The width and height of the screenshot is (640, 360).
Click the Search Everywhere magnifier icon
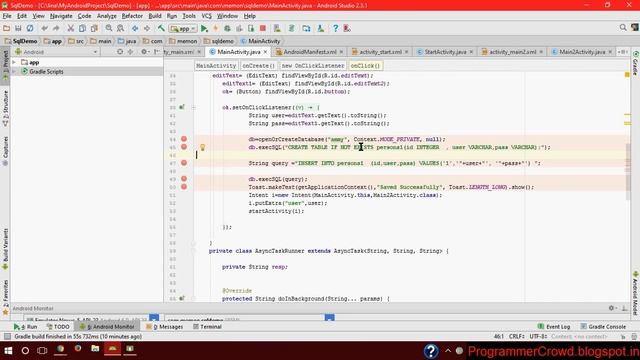click(623, 27)
